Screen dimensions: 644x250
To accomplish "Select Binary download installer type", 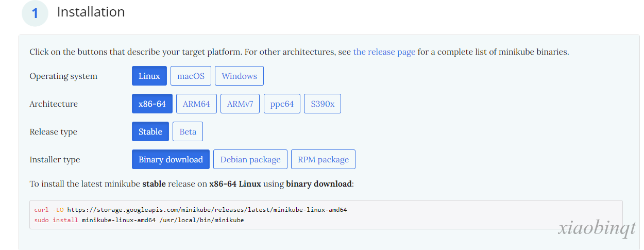I will (171, 159).
